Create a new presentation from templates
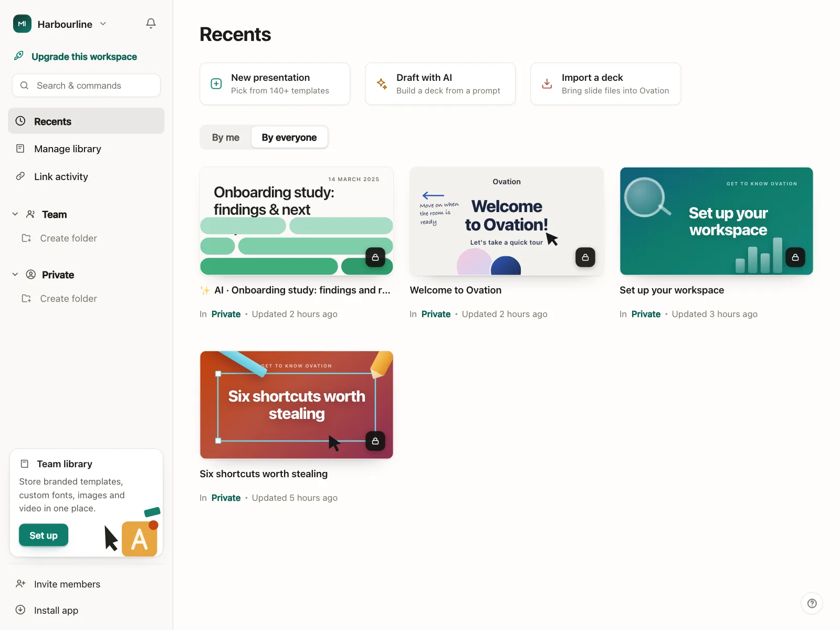This screenshot has height=630, width=840. point(275,84)
